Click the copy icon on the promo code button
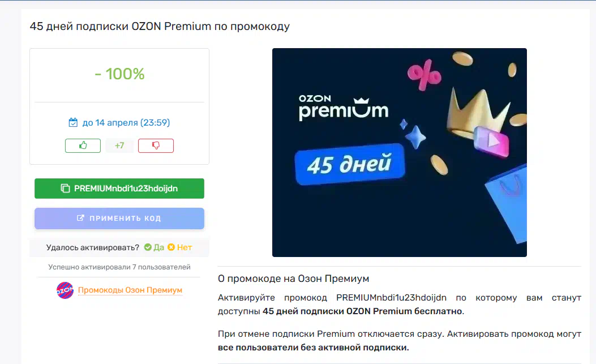This screenshot has width=596, height=364. (65, 189)
